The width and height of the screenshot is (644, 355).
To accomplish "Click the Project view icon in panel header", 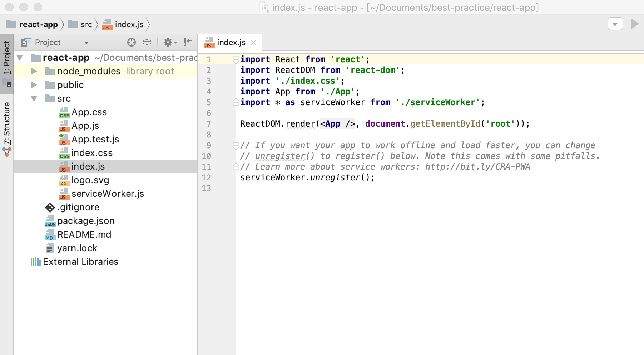I will pyautogui.click(x=26, y=43).
